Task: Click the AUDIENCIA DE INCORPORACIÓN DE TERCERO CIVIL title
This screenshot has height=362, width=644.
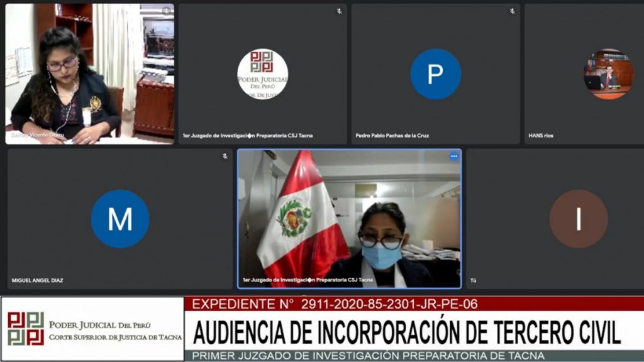Action: click(407, 332)
